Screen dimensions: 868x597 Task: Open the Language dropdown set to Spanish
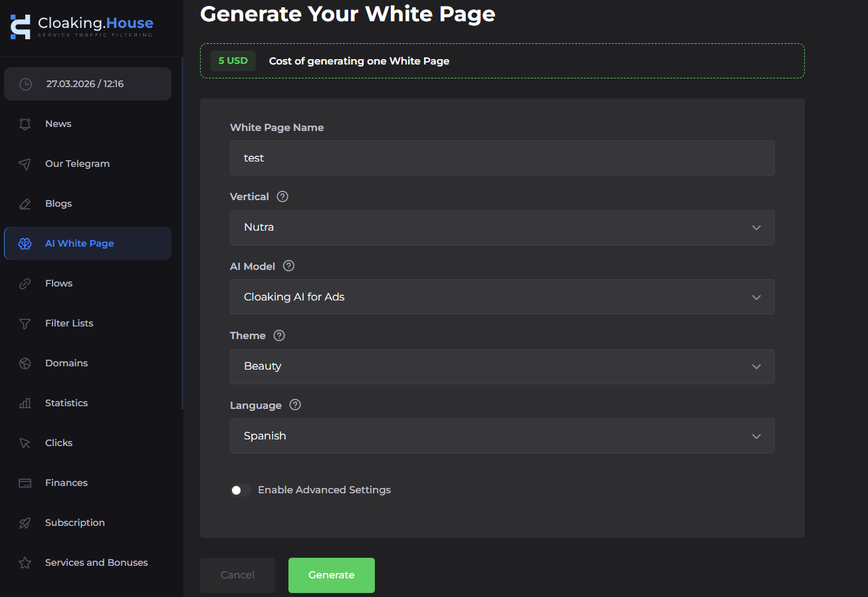click(x=502, y=435)
